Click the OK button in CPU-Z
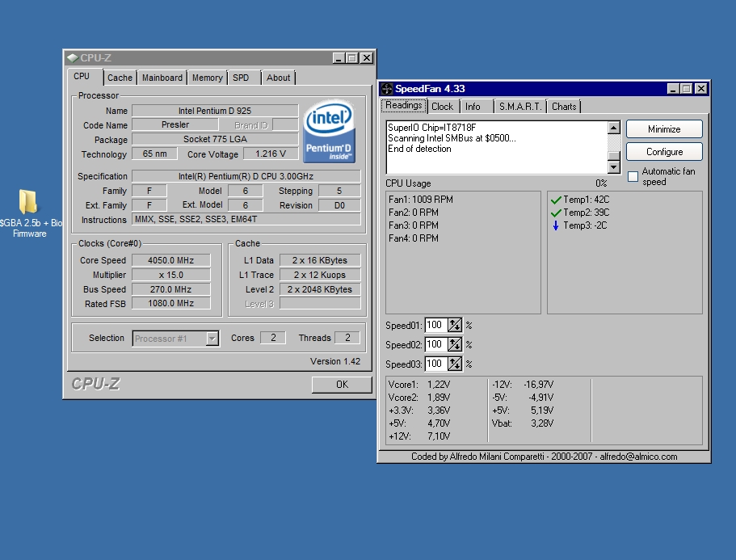Image resolution: width=736 pixels, height=560 pixels. (342, 385)
